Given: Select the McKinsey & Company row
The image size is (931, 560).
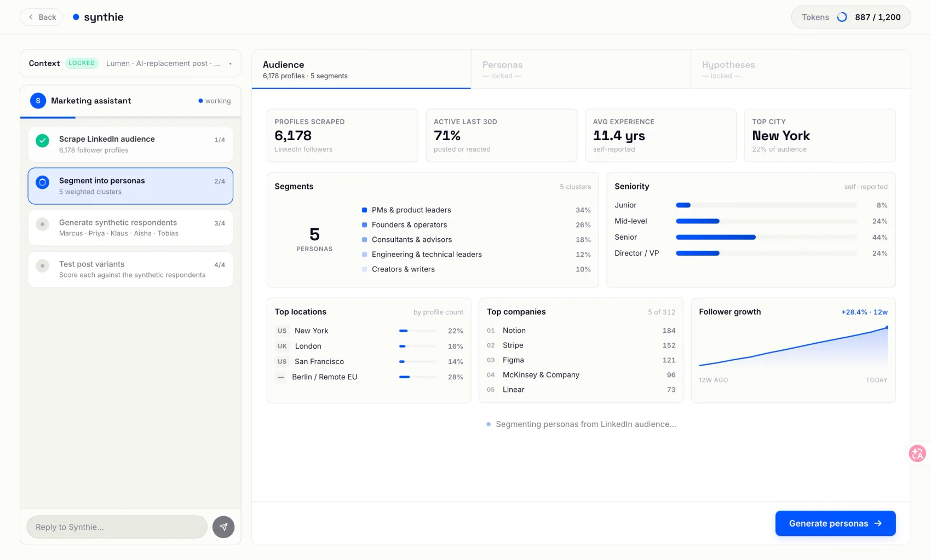Looking at the screenshot, I should pyautogui.click(x=581, y=375).
